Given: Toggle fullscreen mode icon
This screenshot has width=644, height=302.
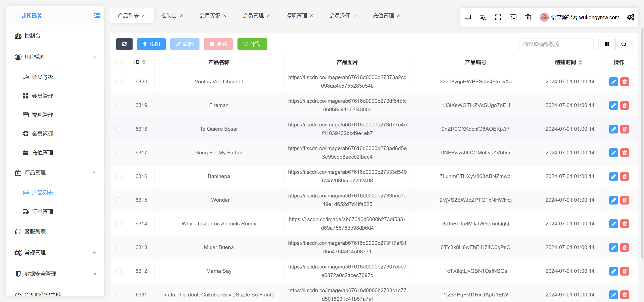Looking at the screenshot, I should [498, 17].
